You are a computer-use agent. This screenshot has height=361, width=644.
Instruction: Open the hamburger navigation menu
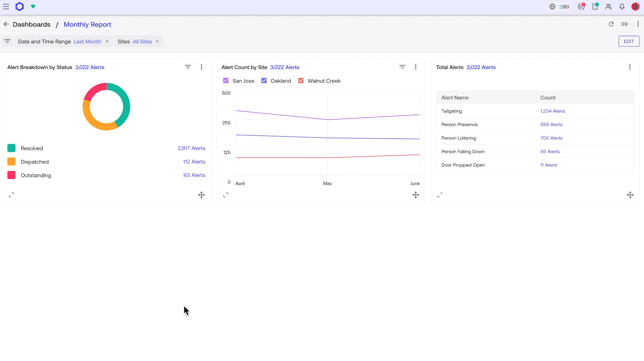click(x=6, y=6)
